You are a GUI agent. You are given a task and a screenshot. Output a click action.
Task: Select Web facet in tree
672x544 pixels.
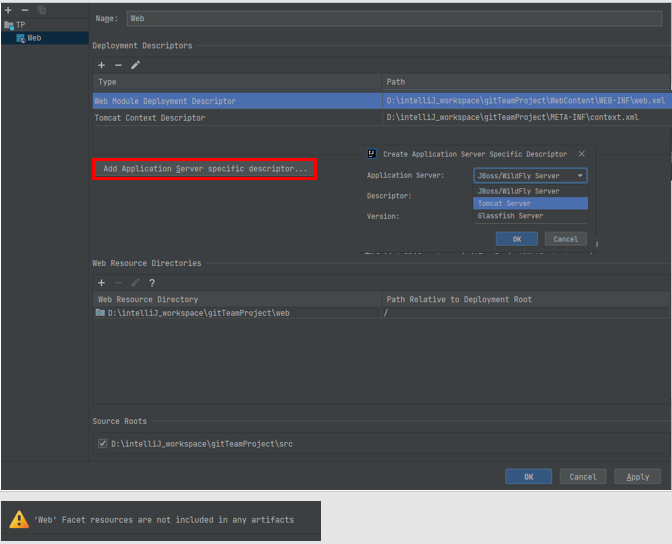(x=29, y=38)
